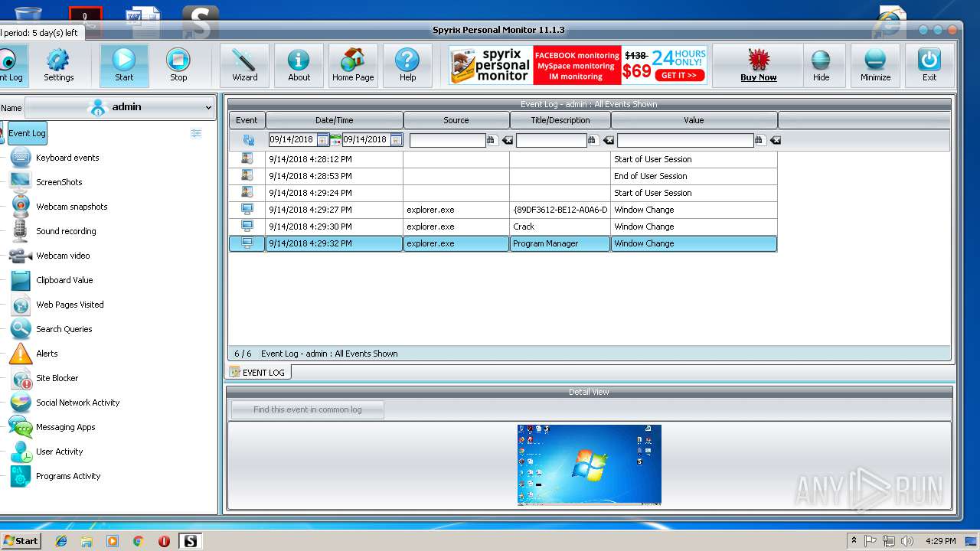Open the Settings gear toolbar button

58,65
